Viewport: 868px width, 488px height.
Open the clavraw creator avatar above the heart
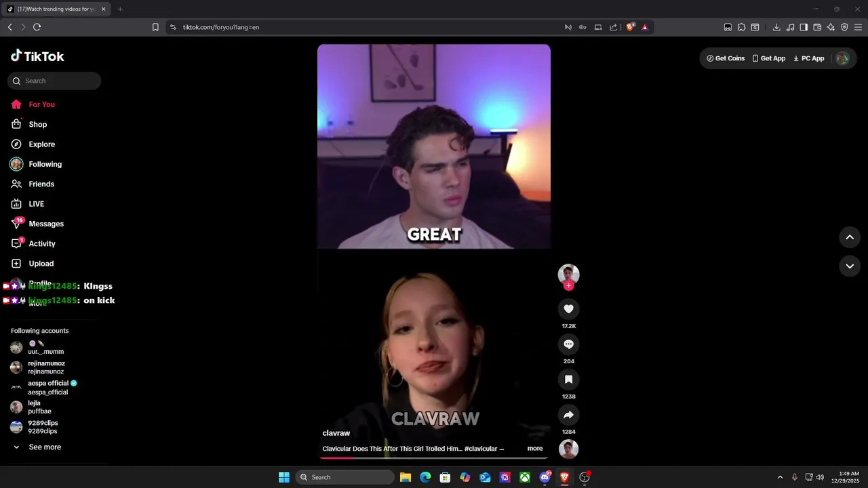[568, 274]
